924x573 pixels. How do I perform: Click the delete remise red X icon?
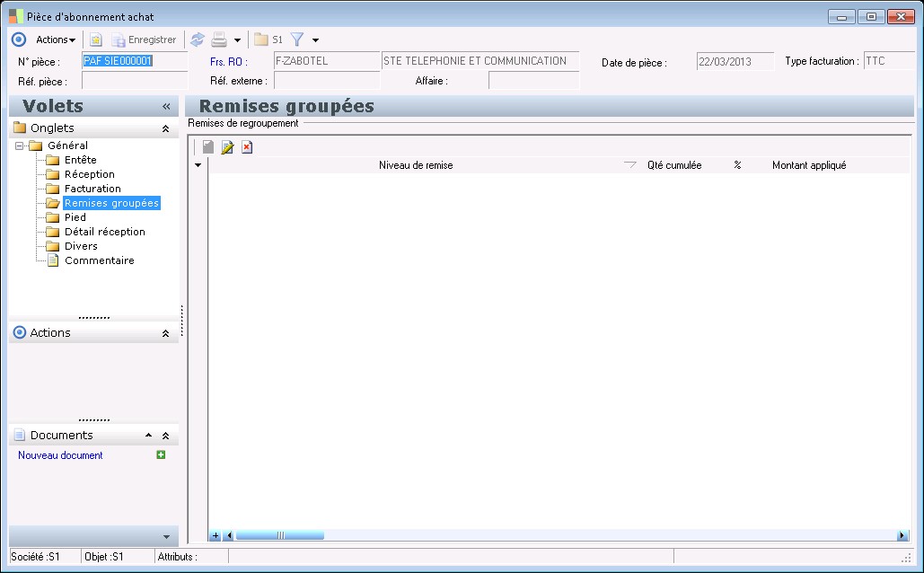pos(247,147)
